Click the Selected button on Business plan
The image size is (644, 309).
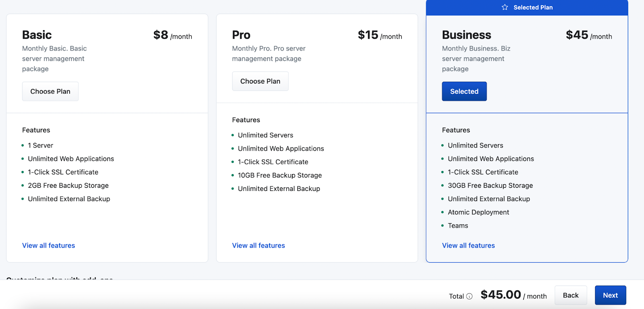pos(464,91)
